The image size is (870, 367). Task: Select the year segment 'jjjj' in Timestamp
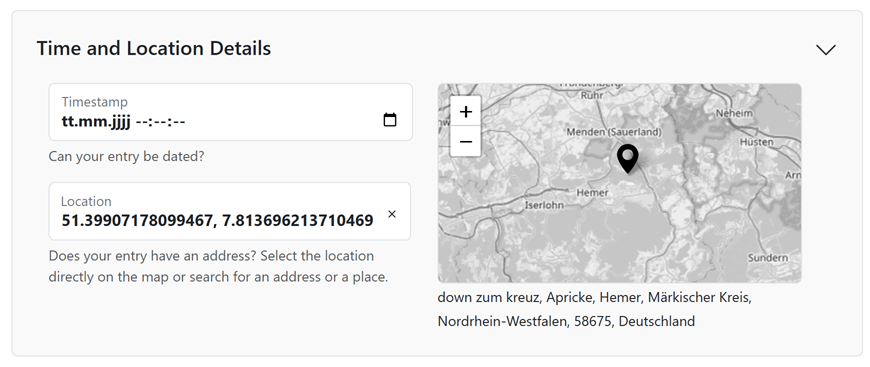pos(118,121)
